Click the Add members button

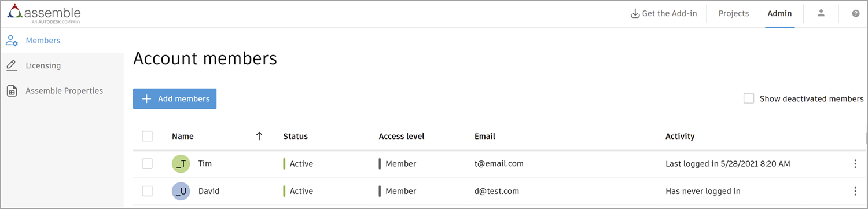pyautogui.click(x=175, y=99)
